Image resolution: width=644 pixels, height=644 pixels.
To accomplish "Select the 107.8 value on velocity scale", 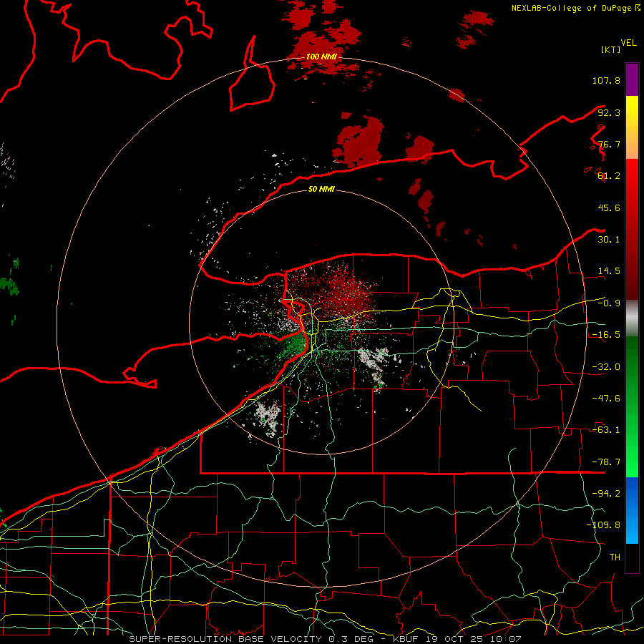I will [606, 80].
